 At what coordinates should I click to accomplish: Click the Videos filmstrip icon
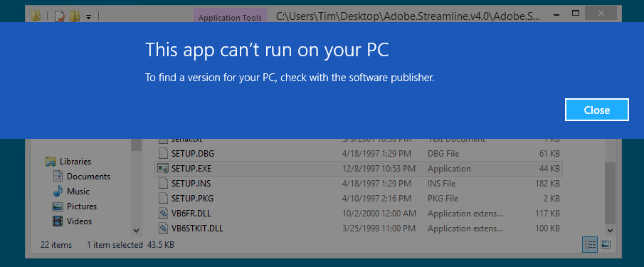click(x=58, y=221)
